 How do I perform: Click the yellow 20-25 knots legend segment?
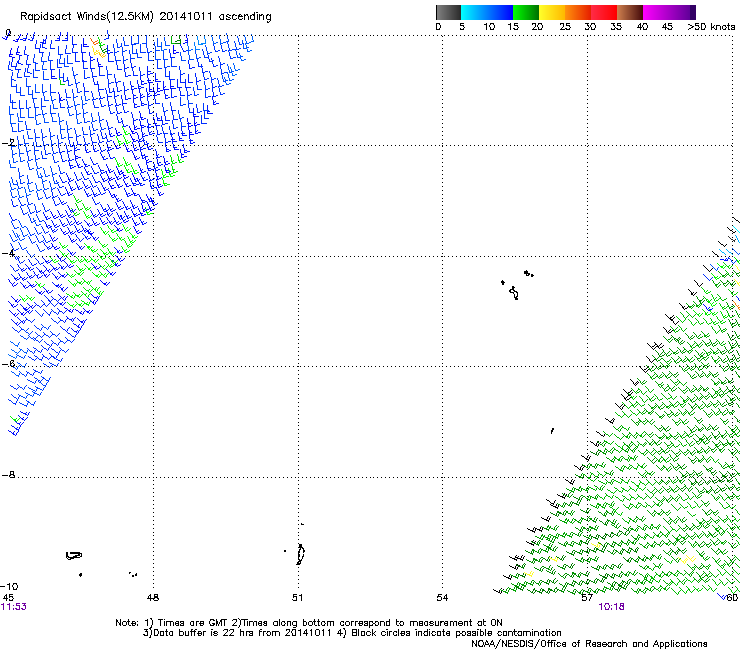tap(552, 12)
